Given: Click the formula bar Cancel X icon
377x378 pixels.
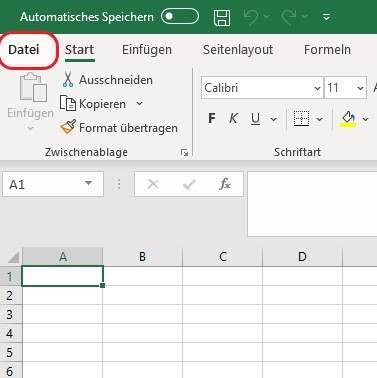Looking at the screenshot, I should pyautogui.click(x=153, y=184).
